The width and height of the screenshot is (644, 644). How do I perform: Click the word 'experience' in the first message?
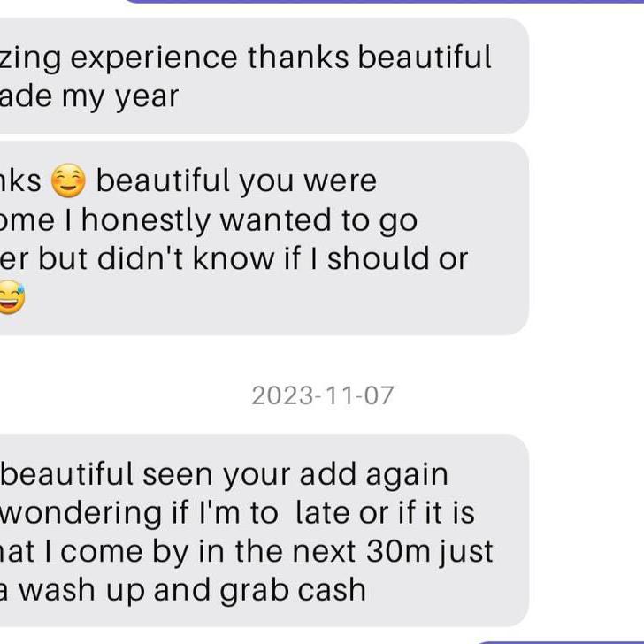tap(154, 57)
